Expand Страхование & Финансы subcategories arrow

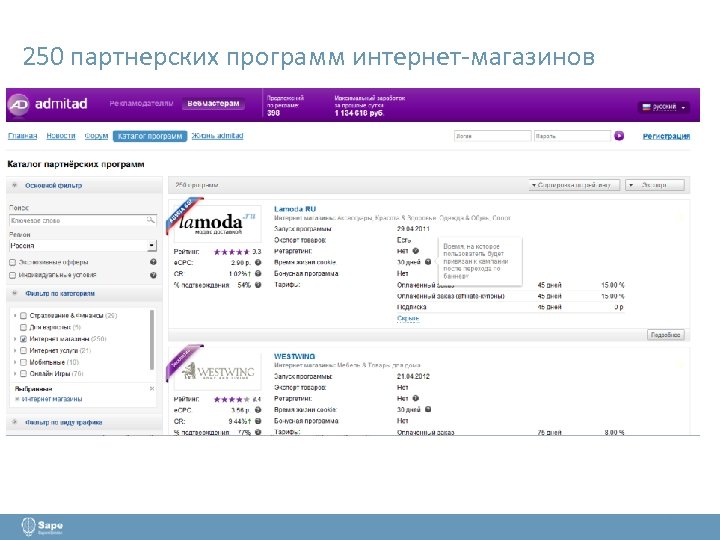pos(15,315)
